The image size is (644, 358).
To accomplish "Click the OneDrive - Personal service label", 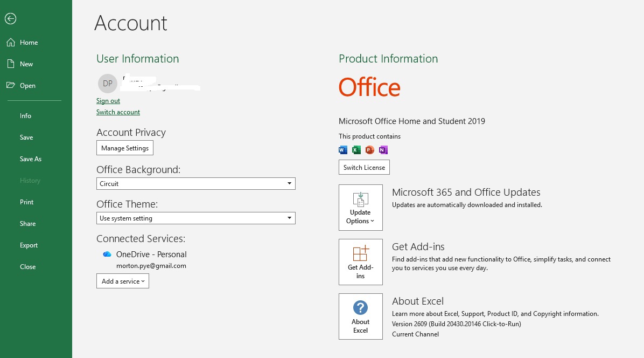I will [151, 254].
